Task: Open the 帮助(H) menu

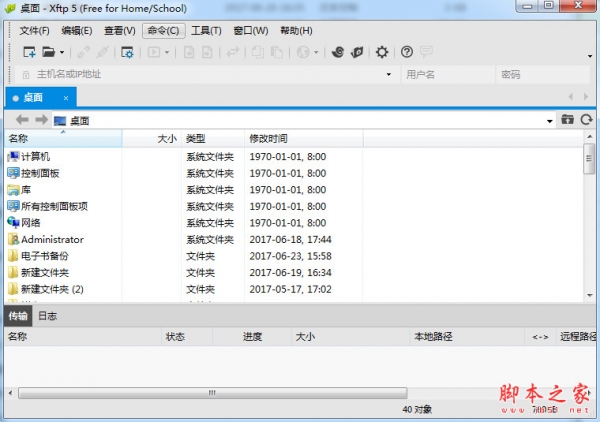Action: pyautogui.click(x=296, y=31)
